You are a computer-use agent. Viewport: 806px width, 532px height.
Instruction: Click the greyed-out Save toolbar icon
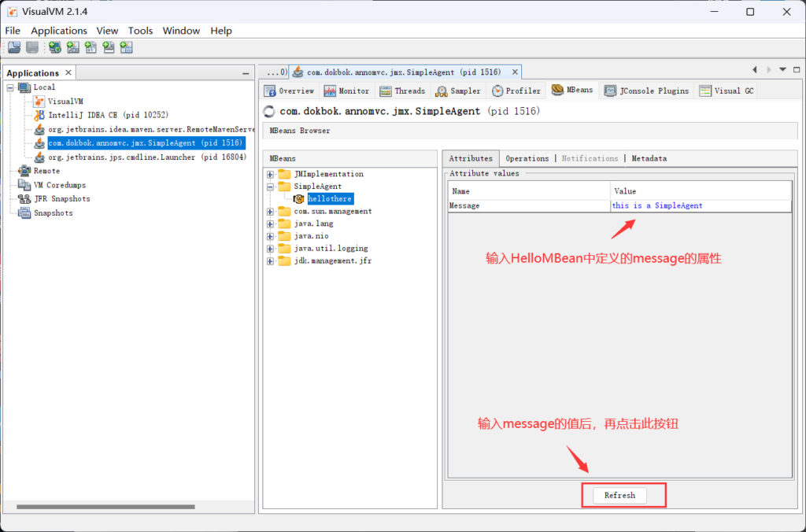click(x=31, y=48)
